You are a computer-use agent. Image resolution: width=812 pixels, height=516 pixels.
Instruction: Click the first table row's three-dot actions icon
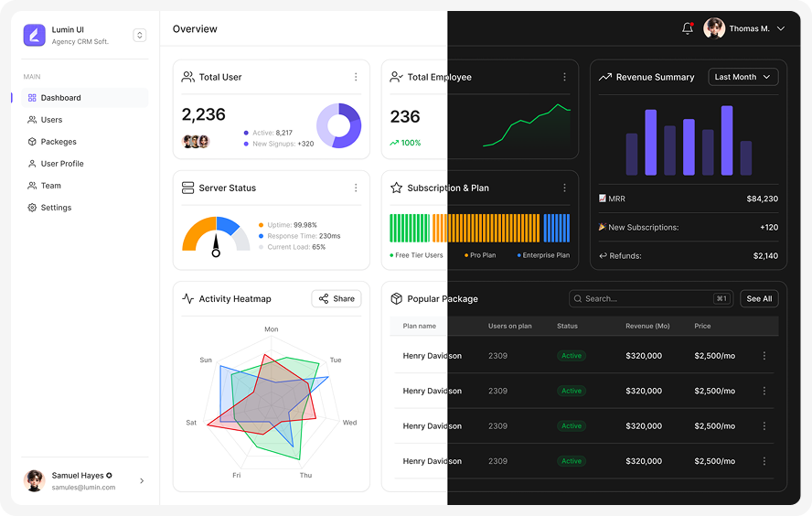coord(764,356)
